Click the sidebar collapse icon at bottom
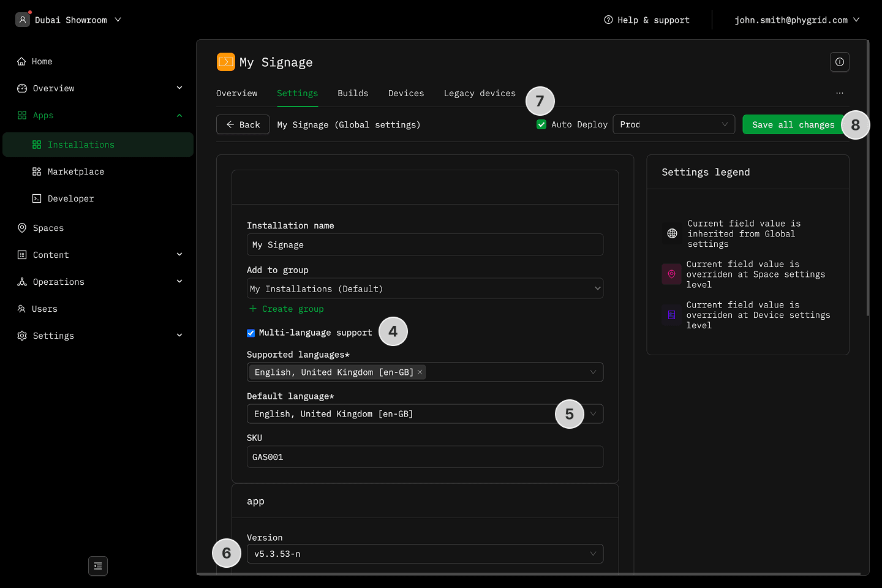 98,566
